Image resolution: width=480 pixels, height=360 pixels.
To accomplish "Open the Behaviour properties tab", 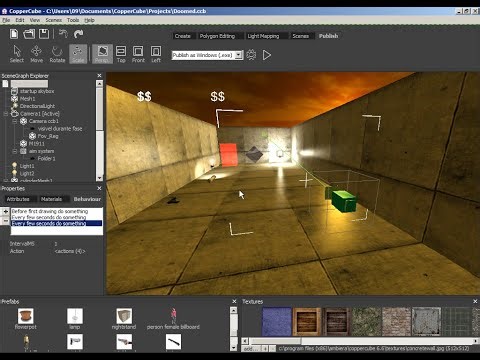I will pos(87,199).
